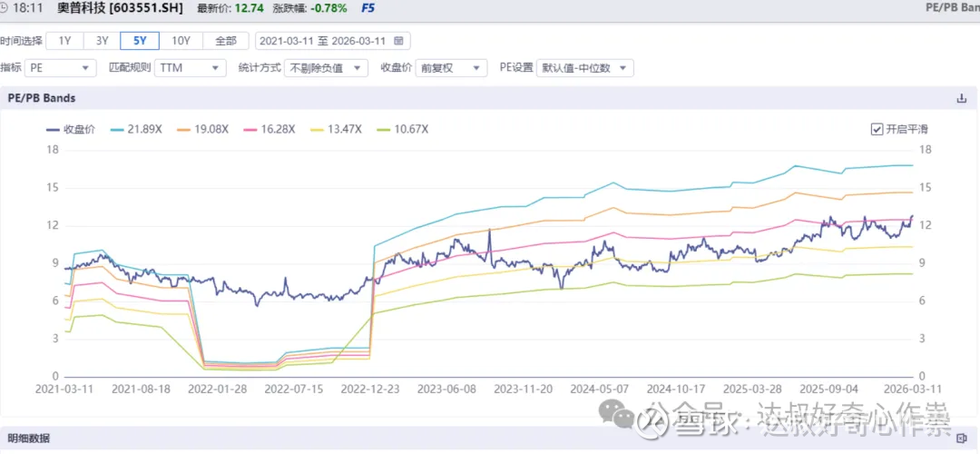
Task: Click x-axis label 2024-05-07
Action: coord(600,389)
